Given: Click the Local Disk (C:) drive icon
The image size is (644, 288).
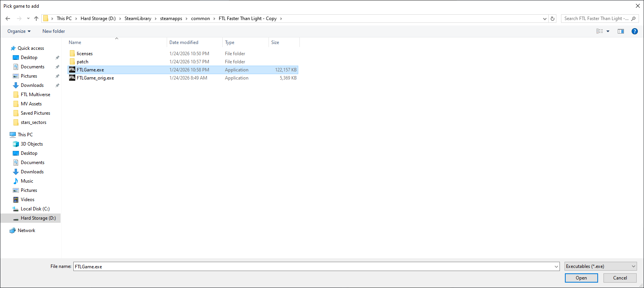Looking at the screenshot, I should pyautogui.click(x=16, y=209).
